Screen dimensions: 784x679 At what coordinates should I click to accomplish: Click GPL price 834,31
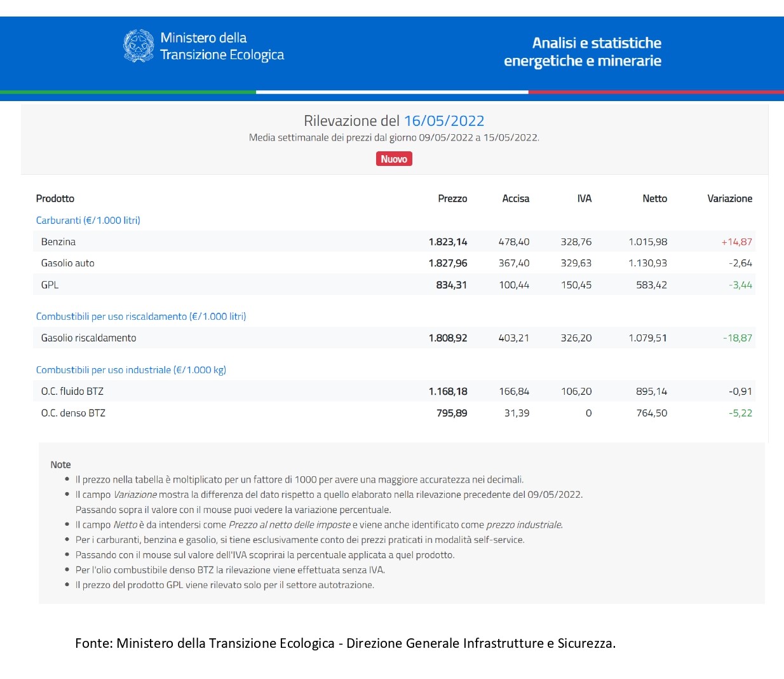coord(452,285)
